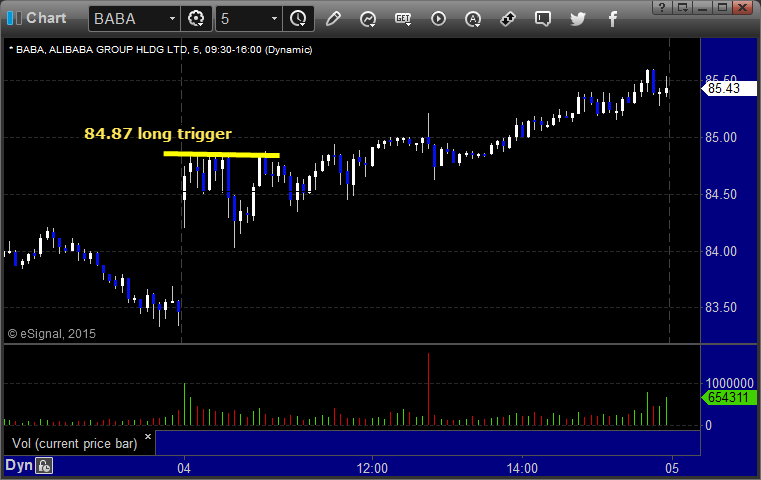Screen dimensions: 761x480
Task: Click the 1000000 volume axis label
Action: [x=729, y=383]
